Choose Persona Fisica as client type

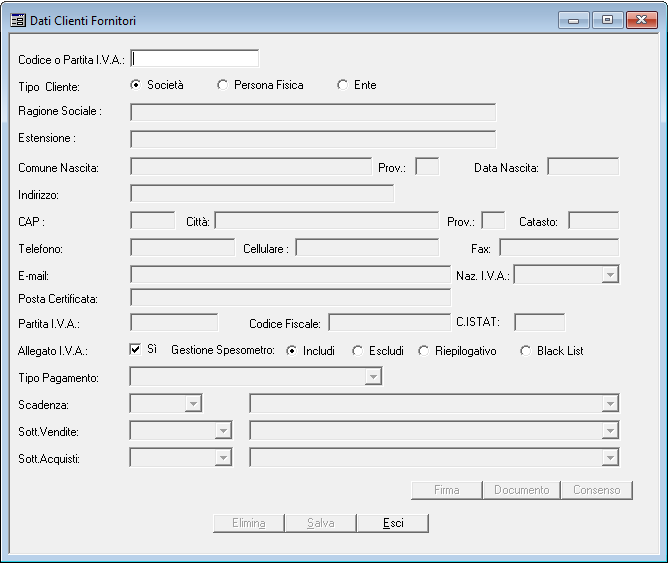point(223,85)
